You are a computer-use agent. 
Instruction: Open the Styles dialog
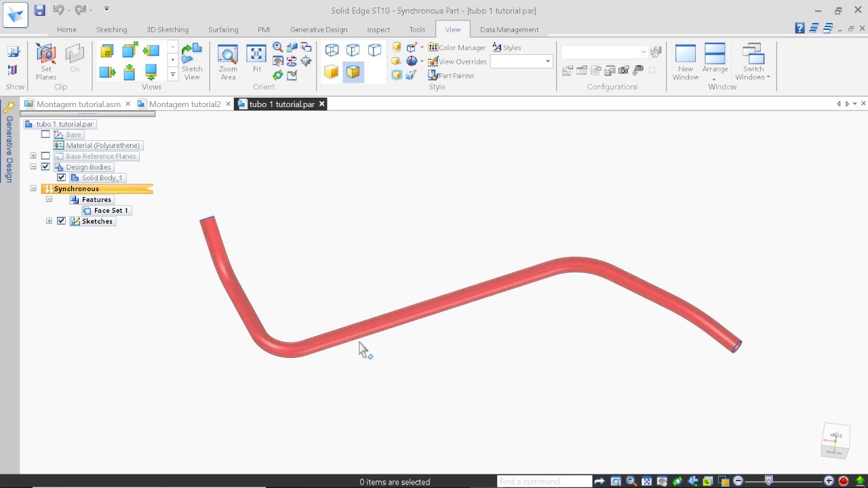click(507, 47)
